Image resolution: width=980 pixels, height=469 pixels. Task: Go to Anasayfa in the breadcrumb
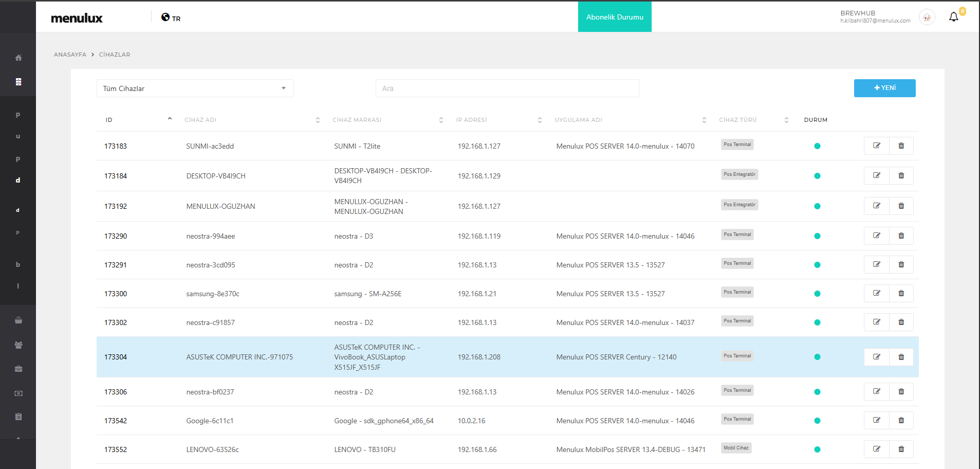tap(70, 55)
